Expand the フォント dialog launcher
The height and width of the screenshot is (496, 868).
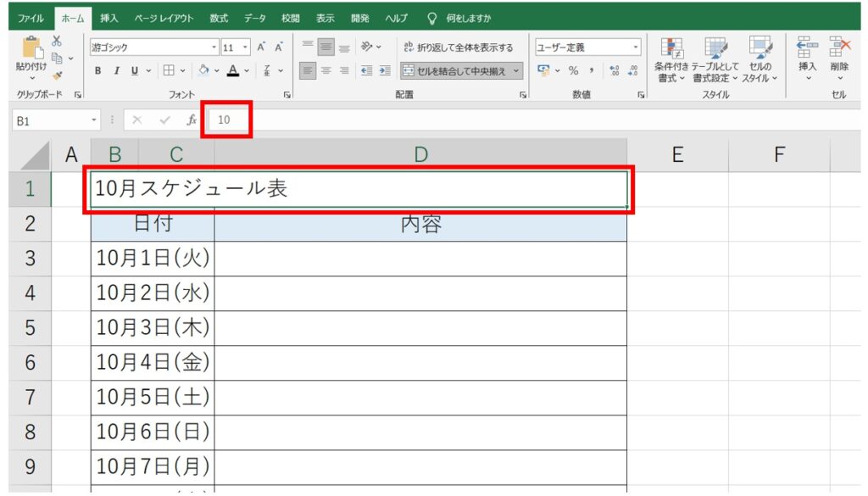pyautogui.click(x=287, y=95)
